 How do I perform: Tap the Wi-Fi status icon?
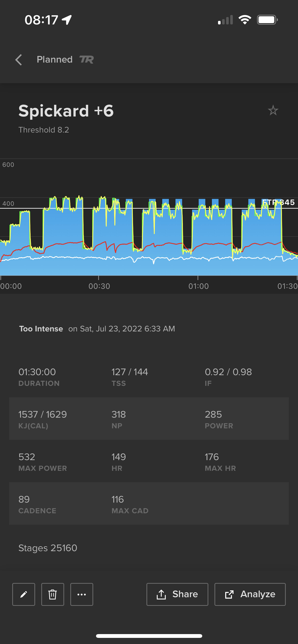pos(245,20)
